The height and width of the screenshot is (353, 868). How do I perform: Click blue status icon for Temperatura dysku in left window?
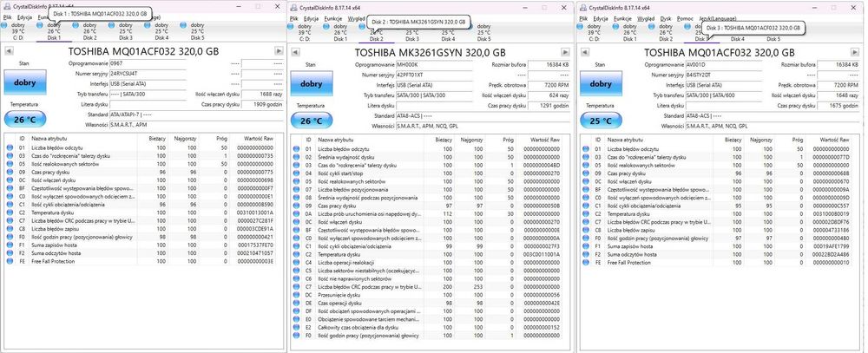click(x=9, y=212)
